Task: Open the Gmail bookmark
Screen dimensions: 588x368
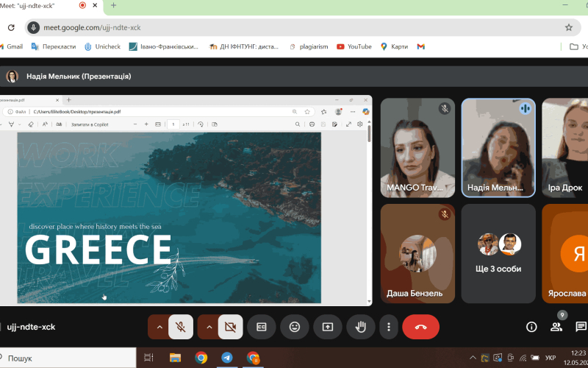Action: coord(12,46)
